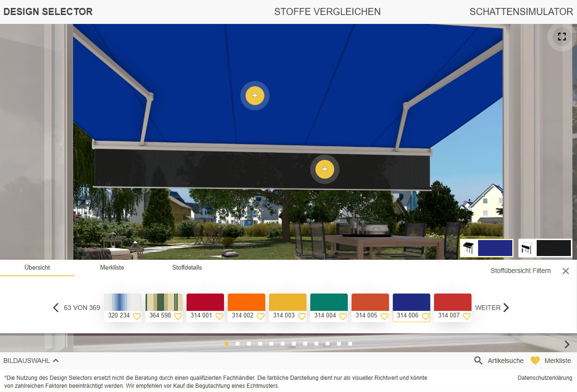Open the Merkliste tab
Viewport: 577px width, 392px height.
tap(112, 267)
